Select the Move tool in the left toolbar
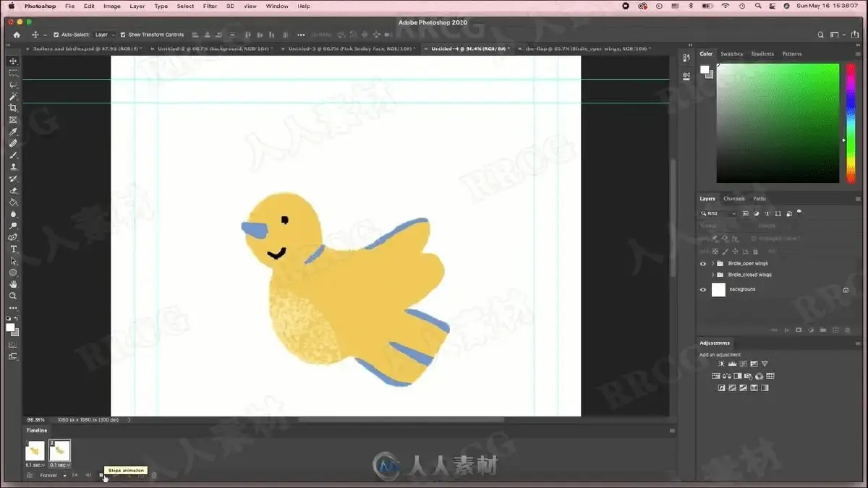This screenshot has width=868, height=488. point(13,61)
